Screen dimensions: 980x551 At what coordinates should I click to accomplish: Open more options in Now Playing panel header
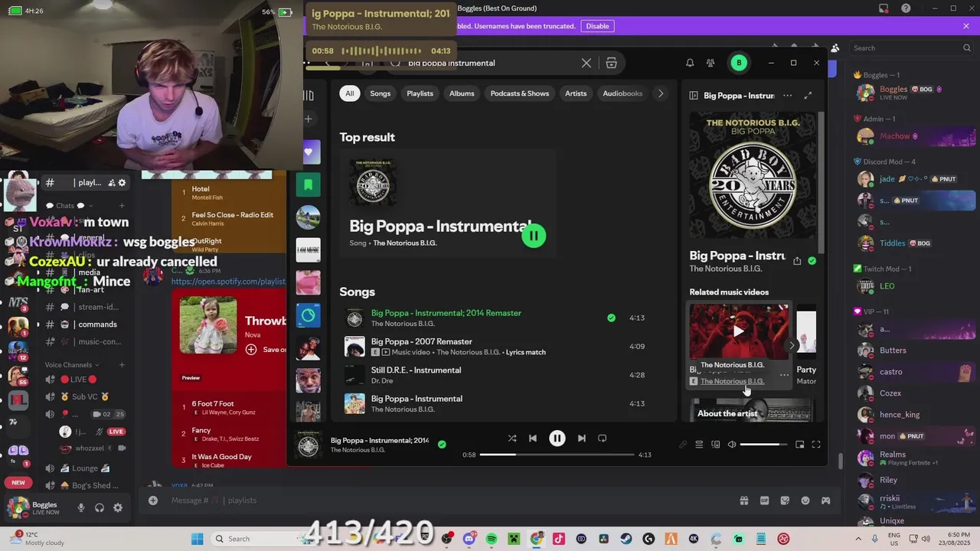point(787,96)
